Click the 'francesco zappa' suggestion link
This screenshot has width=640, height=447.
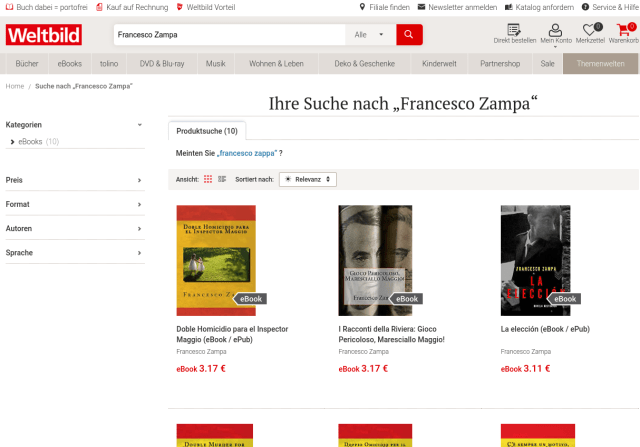247,153
